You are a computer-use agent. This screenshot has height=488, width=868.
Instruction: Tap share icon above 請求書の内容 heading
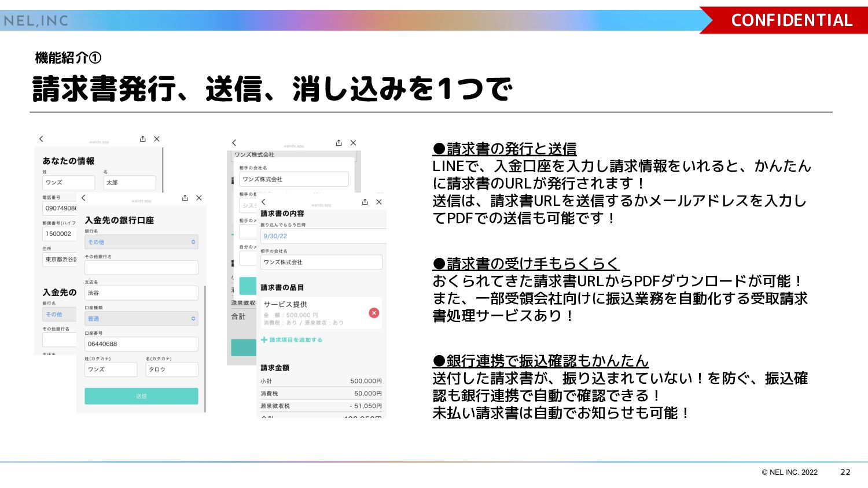[365, 202]
